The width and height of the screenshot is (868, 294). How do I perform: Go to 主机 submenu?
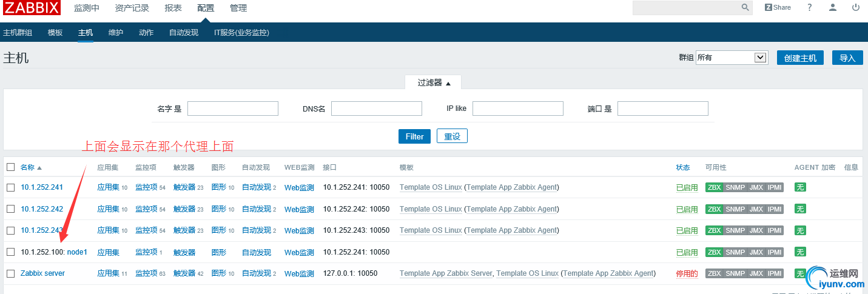point(86,33)
